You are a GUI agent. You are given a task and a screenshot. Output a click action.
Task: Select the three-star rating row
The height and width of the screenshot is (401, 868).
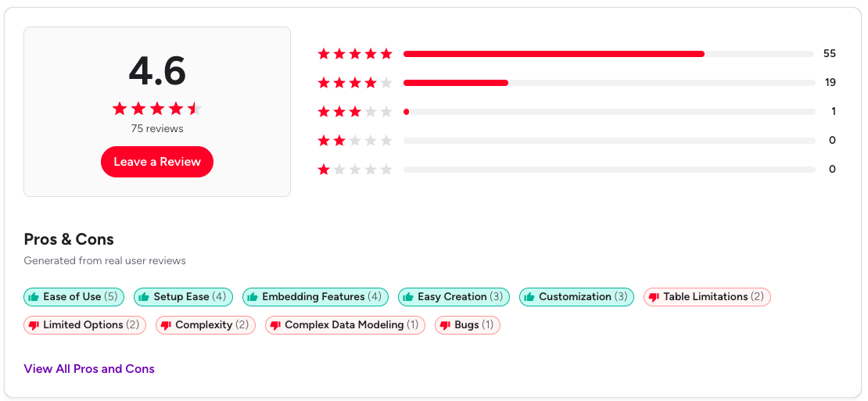[355, 112]
